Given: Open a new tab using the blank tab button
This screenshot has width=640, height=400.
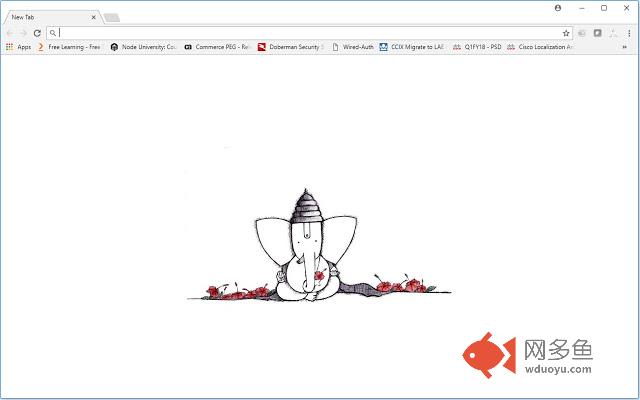Looking at the screenshot, I should (111, 18).
